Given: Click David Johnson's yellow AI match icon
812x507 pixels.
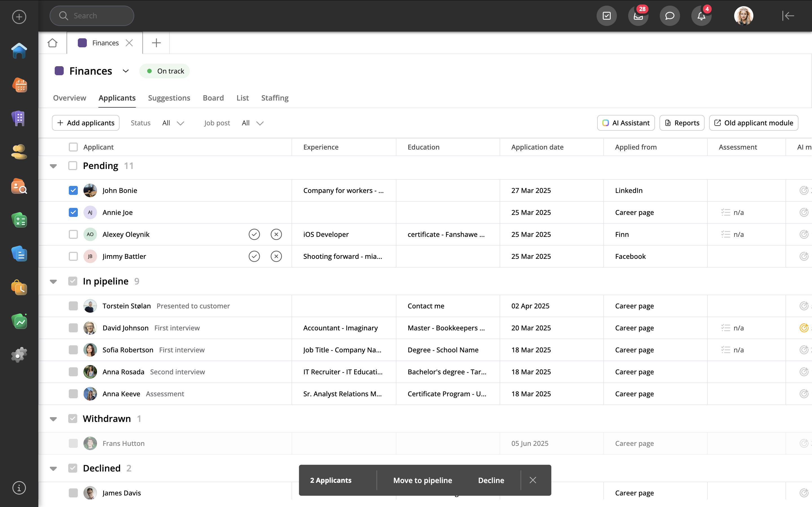Looking at the screenshot, I should pyautogui.click(x=804, y=328).
